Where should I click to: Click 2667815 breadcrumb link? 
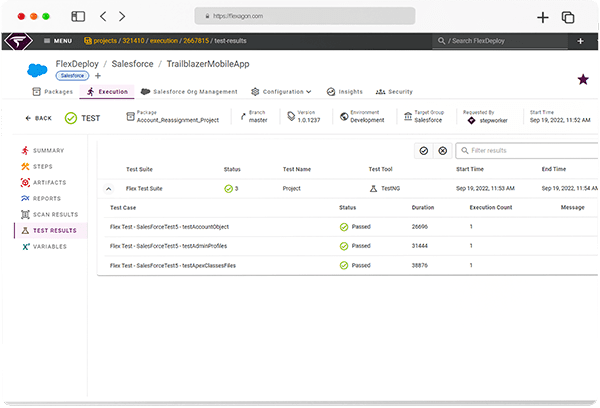(x=196, y=41)
